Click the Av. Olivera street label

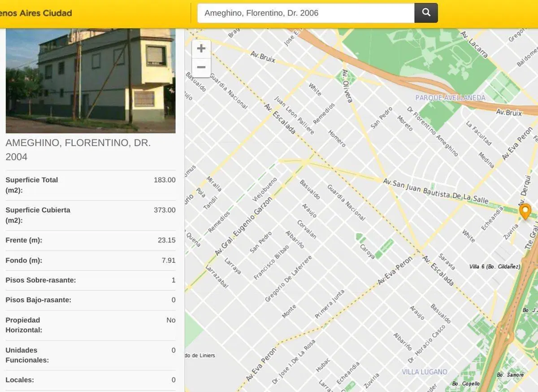click(x=347, y=85)
